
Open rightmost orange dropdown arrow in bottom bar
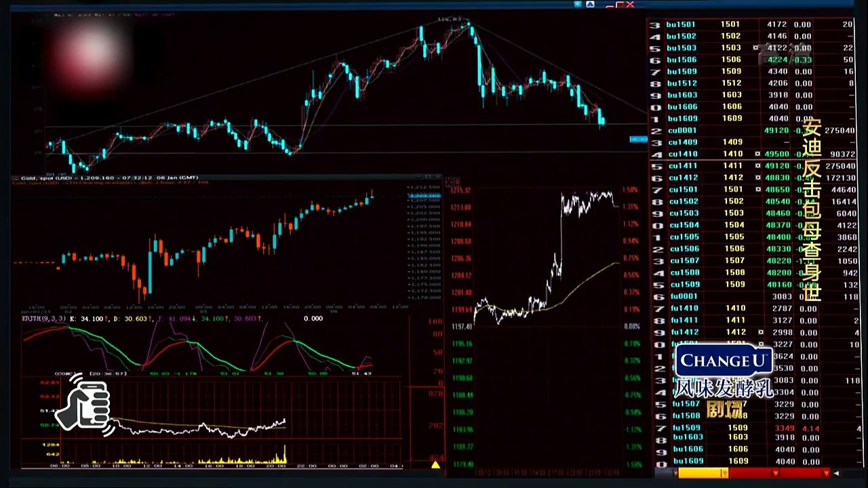(826, 473)
